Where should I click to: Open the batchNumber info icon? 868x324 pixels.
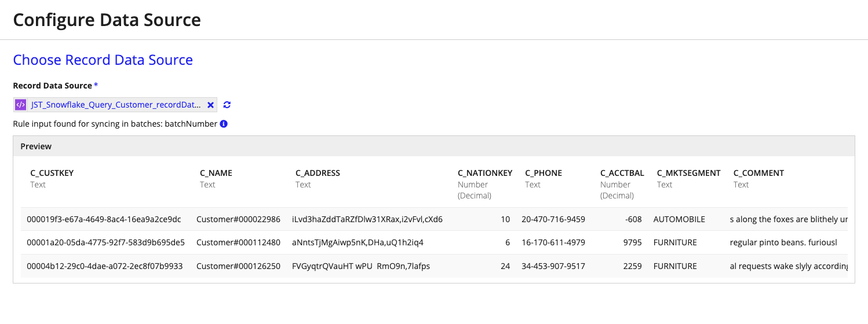click(x=224, y=124)
